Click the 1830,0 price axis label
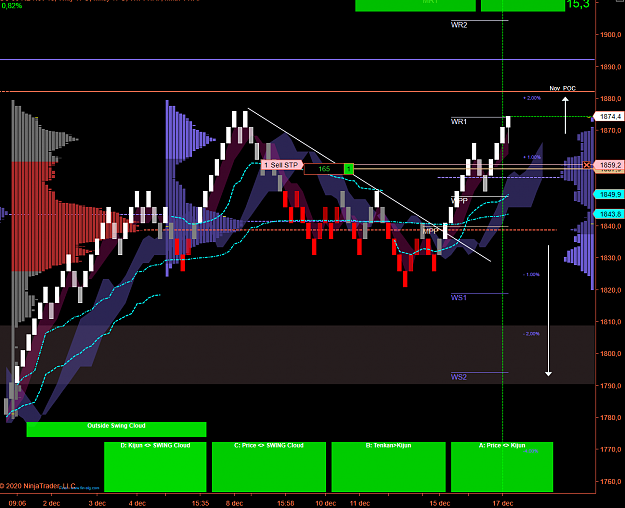The image size is (625, 508). 610,258
